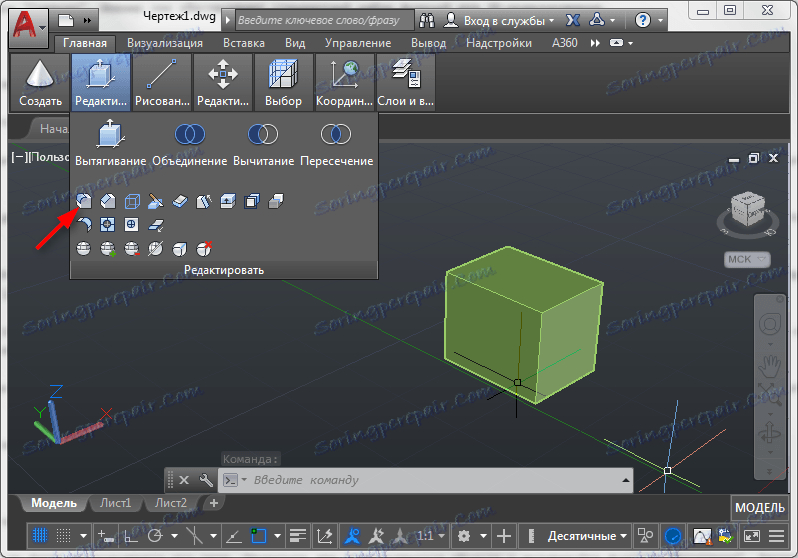
Task: Toggle lineweight display in status bar
Action: click(x=298, y=536)
